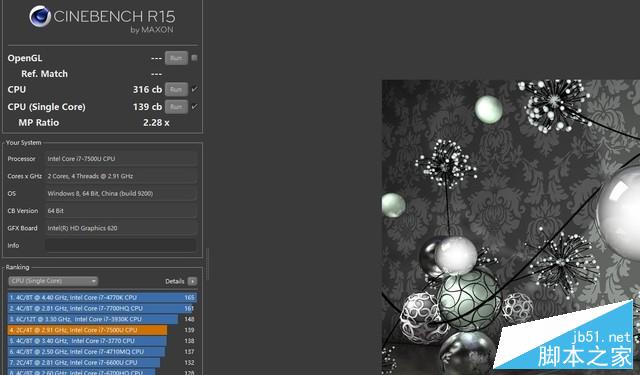
Task: Click the empty Info input field
Action: [x=121, y=245]
